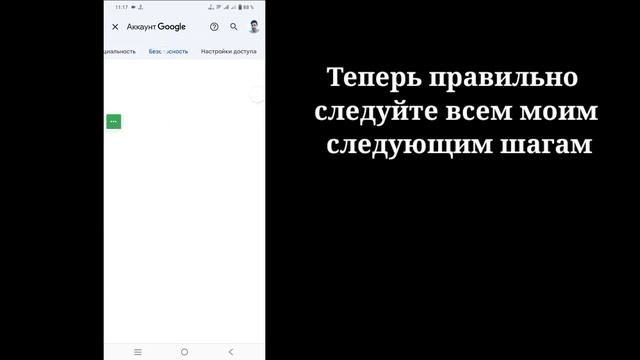Viewport: 640px width, 360px height.
Task: Tap the search magnifier icon
Action: [x=233, y=27]
